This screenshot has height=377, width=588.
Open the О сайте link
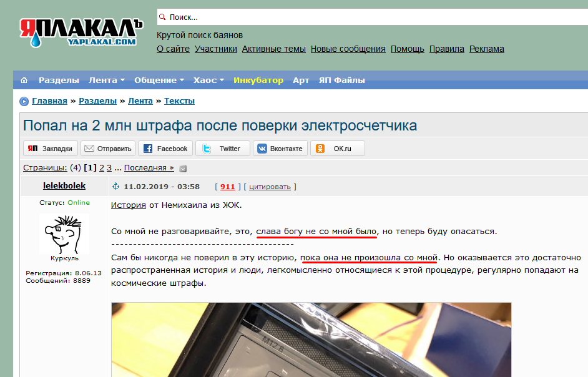(x=173, y=49)
